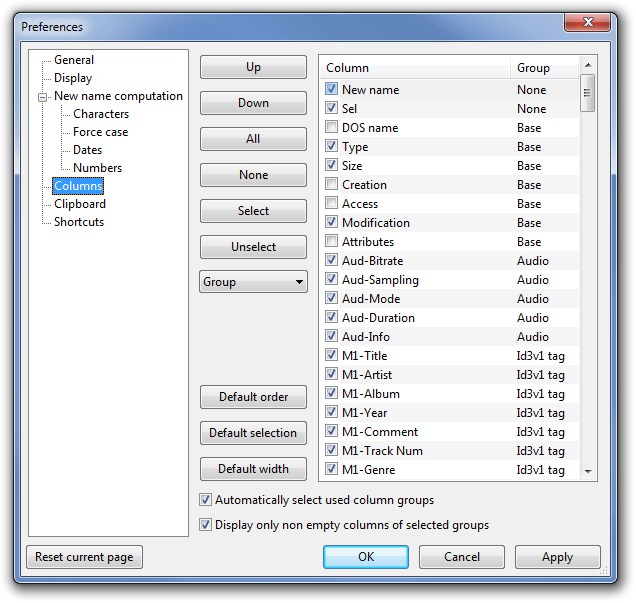Select the M1-Genre row text
The image size is (636, 603).
tap(368, 470)
